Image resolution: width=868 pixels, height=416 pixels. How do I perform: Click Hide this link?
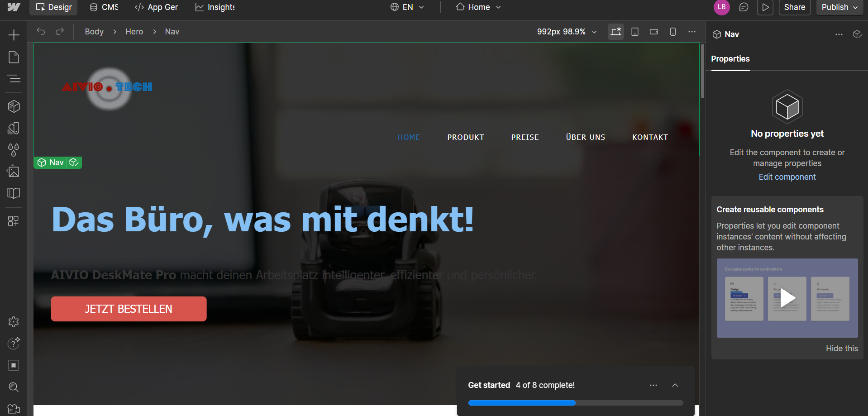coord(842,349)
